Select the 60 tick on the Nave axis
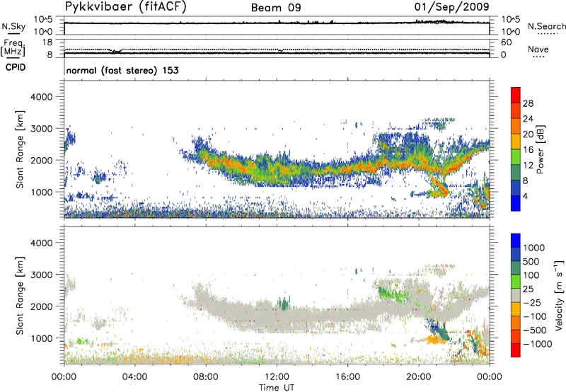 [x=507, y=42]
